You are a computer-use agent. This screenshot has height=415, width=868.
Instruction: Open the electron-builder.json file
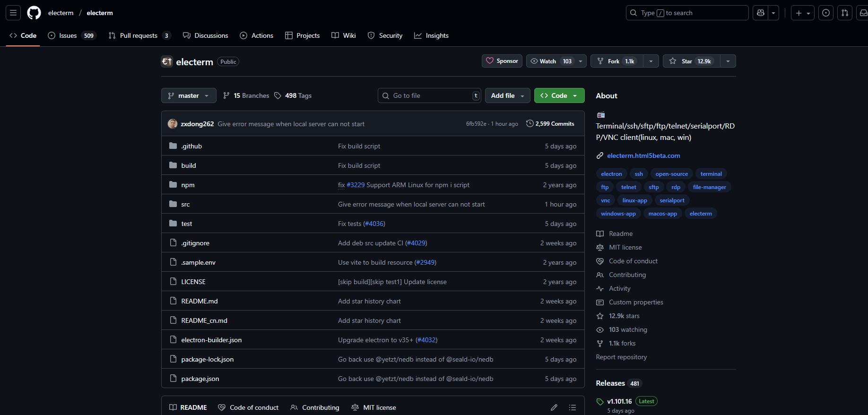click(211, 340)
